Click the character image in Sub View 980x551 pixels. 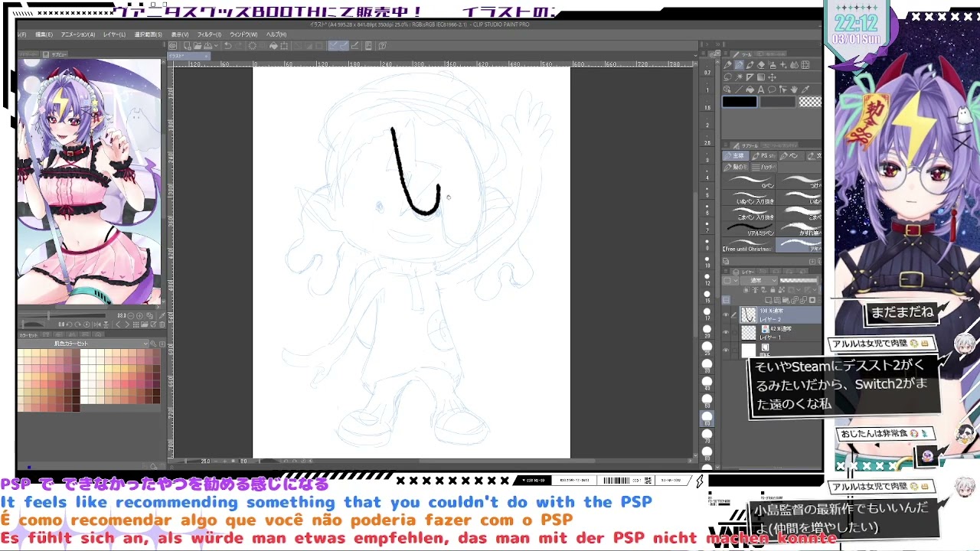[89, 182]
